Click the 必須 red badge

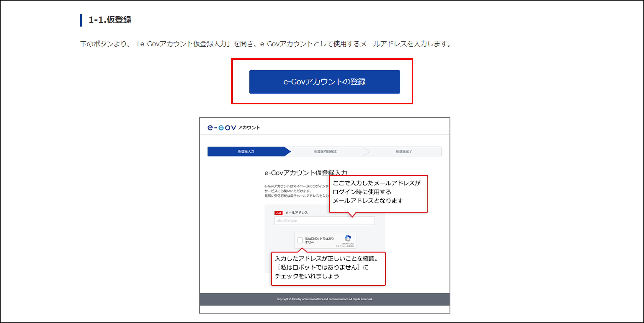(278, 213)
